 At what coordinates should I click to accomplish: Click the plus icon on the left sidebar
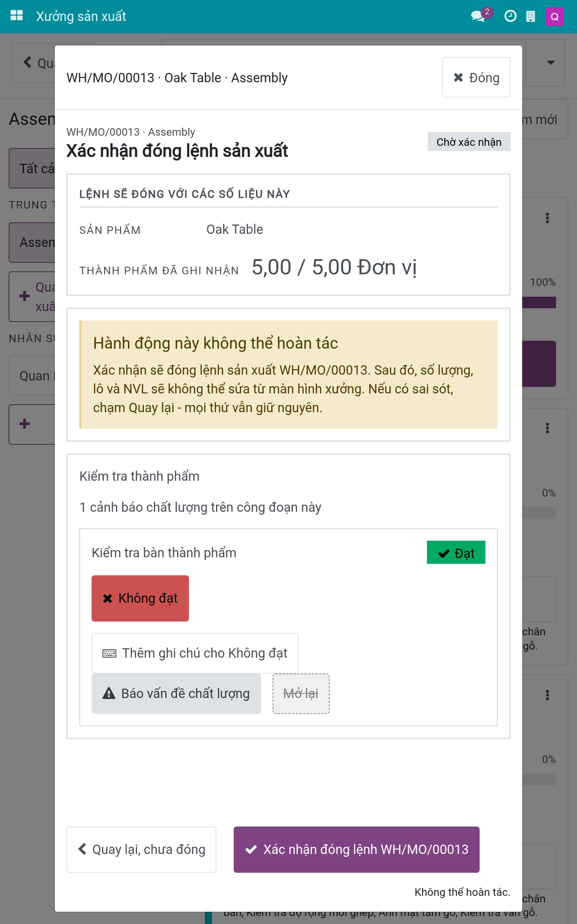point(25,424)
